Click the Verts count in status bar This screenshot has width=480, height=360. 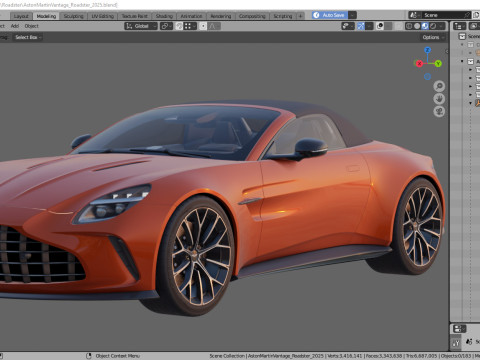[x=344, y=356]
